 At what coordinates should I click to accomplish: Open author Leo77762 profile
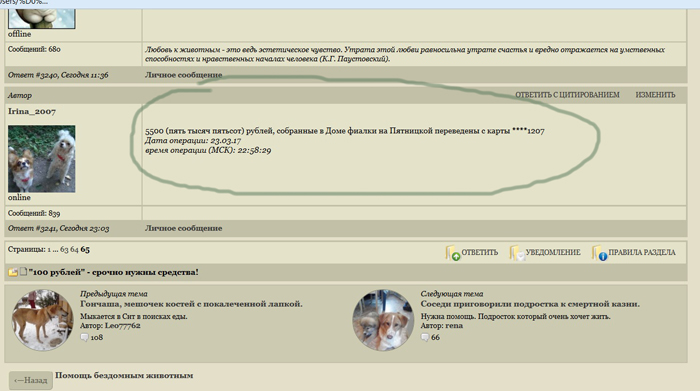coord(122,325)
